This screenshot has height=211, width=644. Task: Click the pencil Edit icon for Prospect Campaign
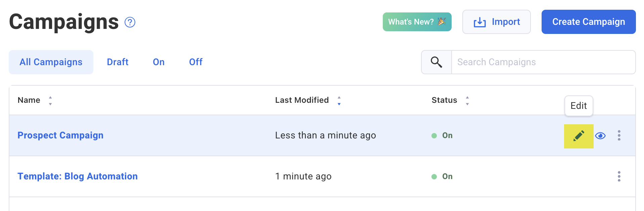579,136
